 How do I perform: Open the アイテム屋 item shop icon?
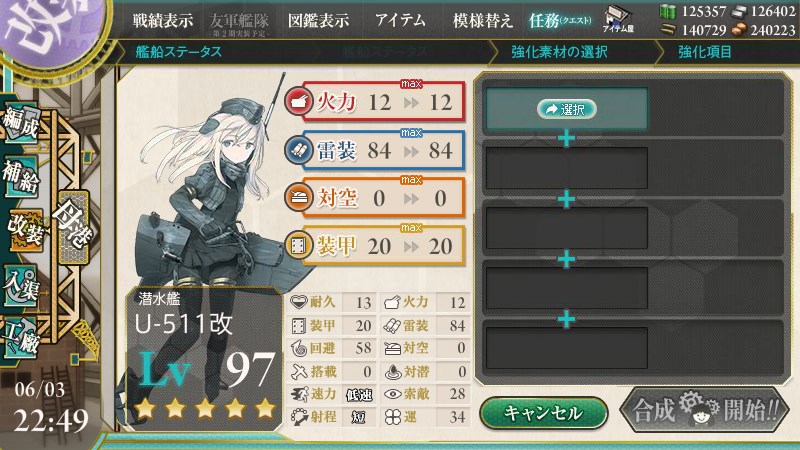pyautogui.click(x=617, y=19)
